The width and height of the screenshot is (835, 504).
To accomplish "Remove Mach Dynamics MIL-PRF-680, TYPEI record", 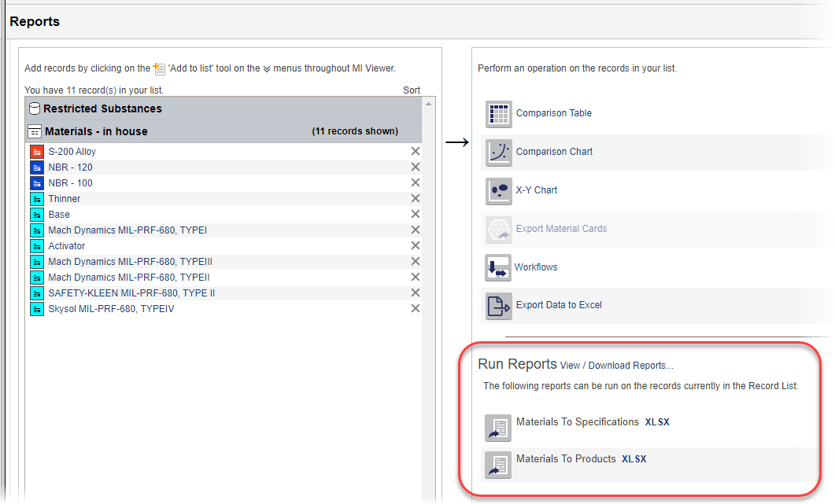I will click(x=416, y=230).
